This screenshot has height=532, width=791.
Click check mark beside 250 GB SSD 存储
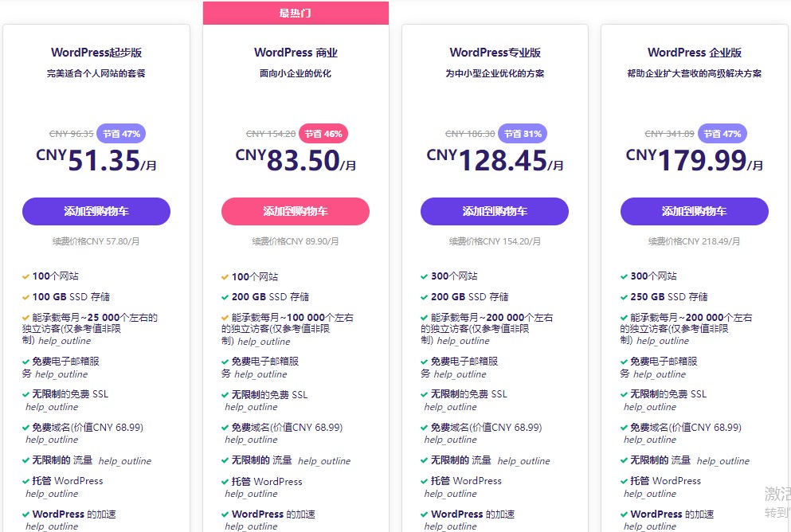tap(624, 297)
